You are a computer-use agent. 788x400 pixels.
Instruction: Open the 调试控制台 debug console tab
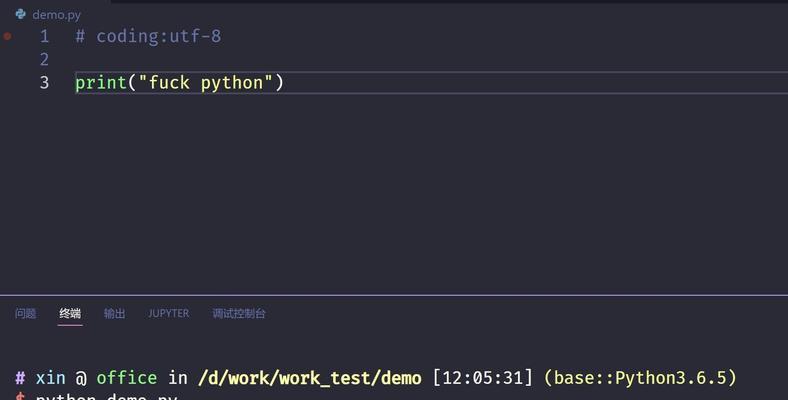click(239, 314)
